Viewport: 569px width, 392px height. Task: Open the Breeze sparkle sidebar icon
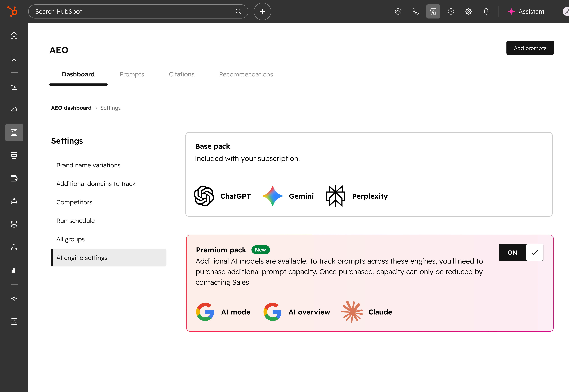point(14,299)
